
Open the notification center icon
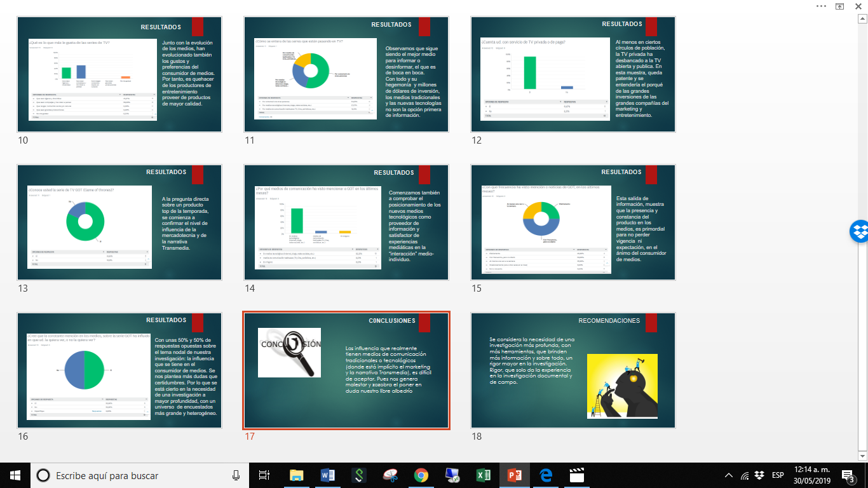click(x=847, y=475)
